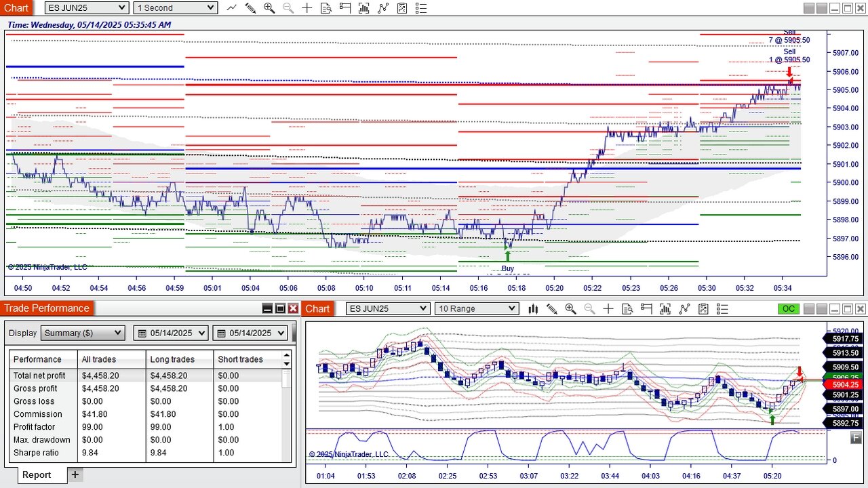Enable the crosshair cursor in bottom chart toolbar
Viewport: 868px width, 488px height.
608,309
